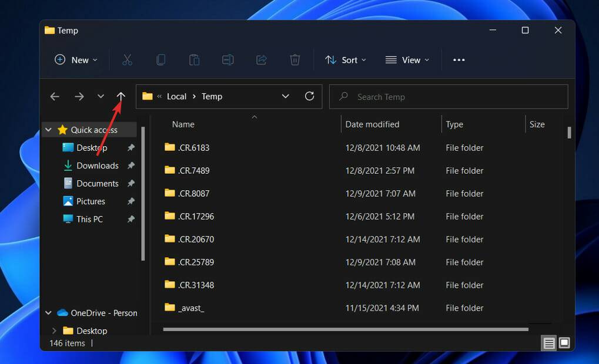Switch to large thumbnails view layout
The image size is (599, 364).
pos(564,343)
